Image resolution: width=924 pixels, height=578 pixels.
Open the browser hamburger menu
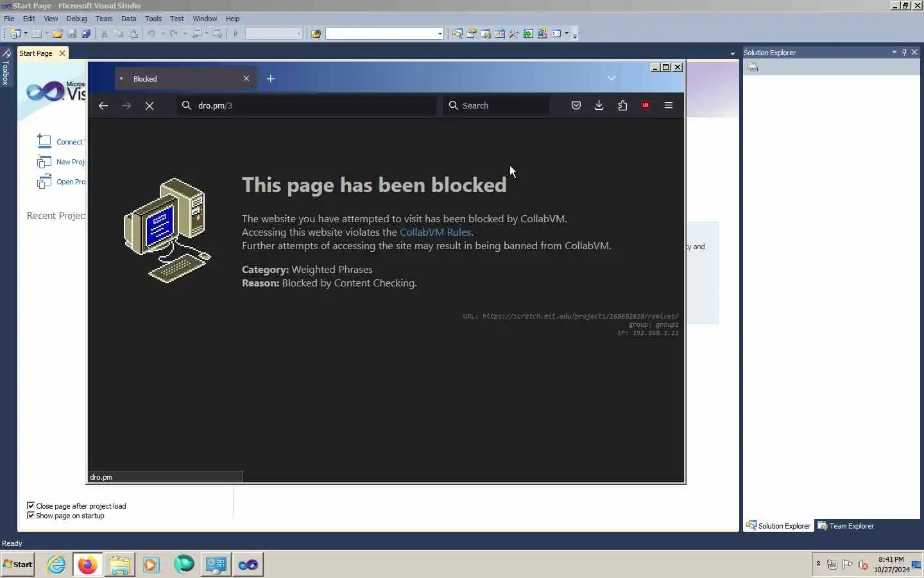pos(669,105)
